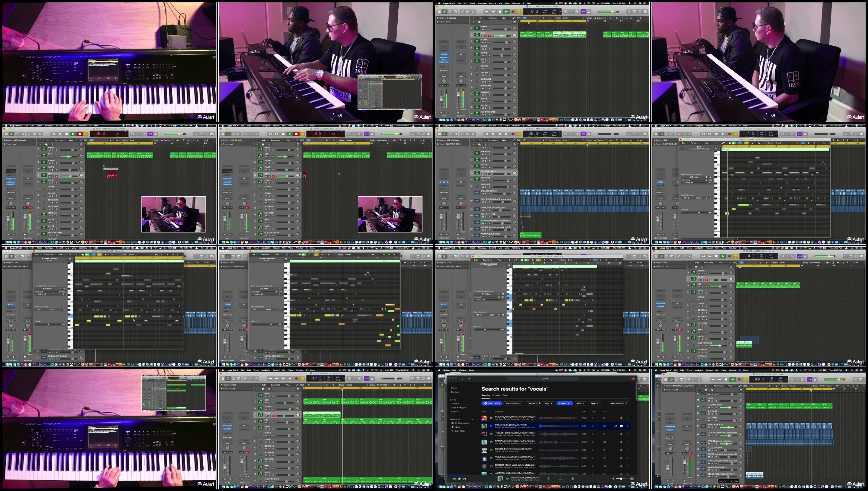The width and height of the screenshot is (868, 491).
Task: Adjust the Splice player volume slider
Action: [621, 478]
